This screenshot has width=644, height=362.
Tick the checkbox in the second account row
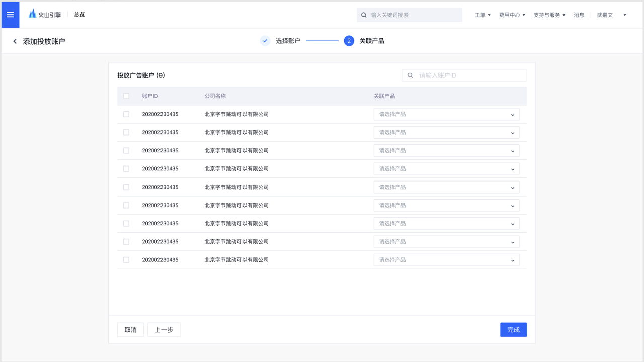pyautogui.click(x=126, y=132)
